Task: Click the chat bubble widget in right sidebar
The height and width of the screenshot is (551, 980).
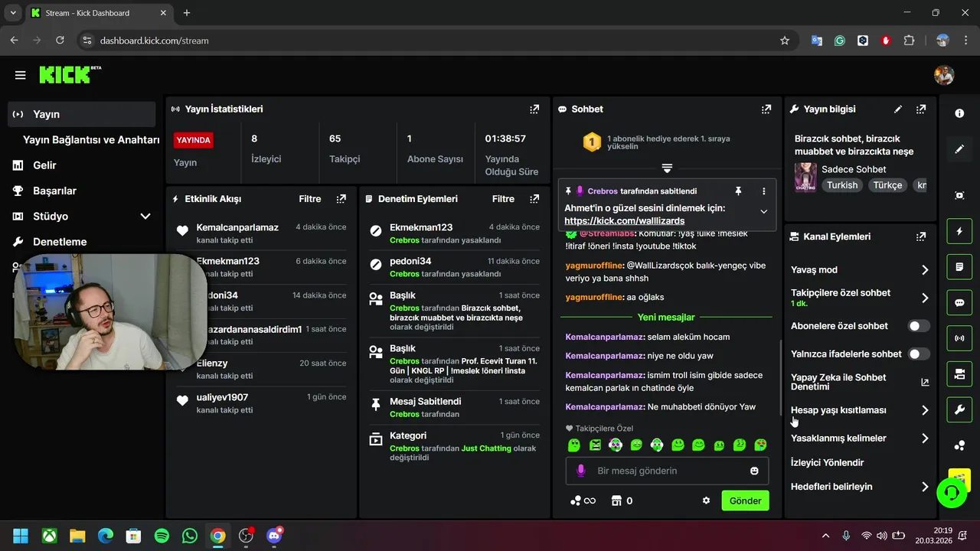Action: (x=959, y=302)
